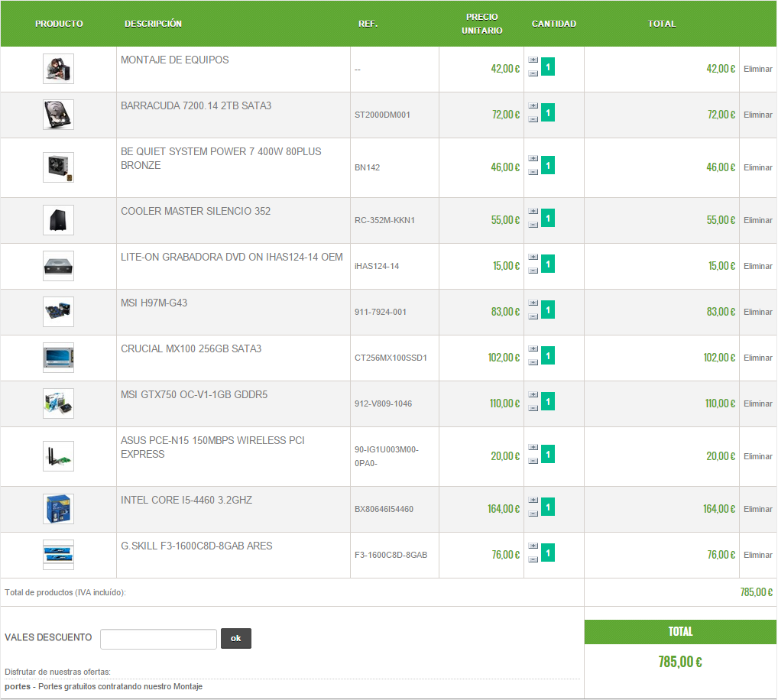
Task: Increase MSI GTX750 quantity
Action: (x=533, y=394)
